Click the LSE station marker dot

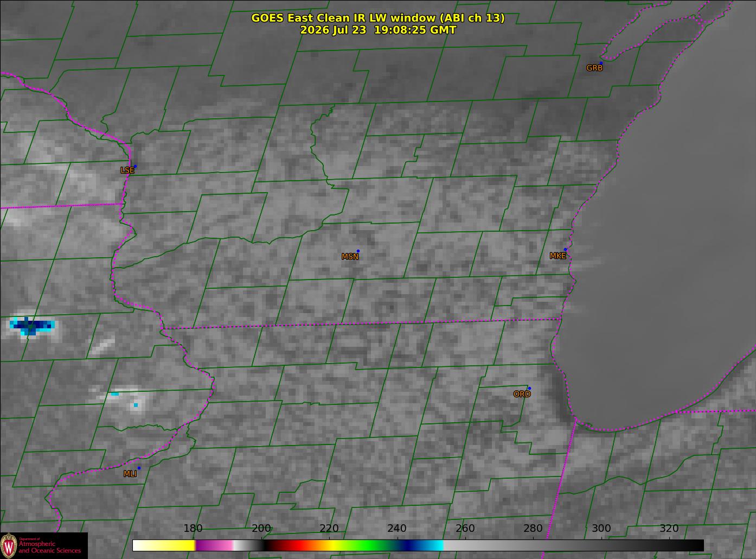135,166
